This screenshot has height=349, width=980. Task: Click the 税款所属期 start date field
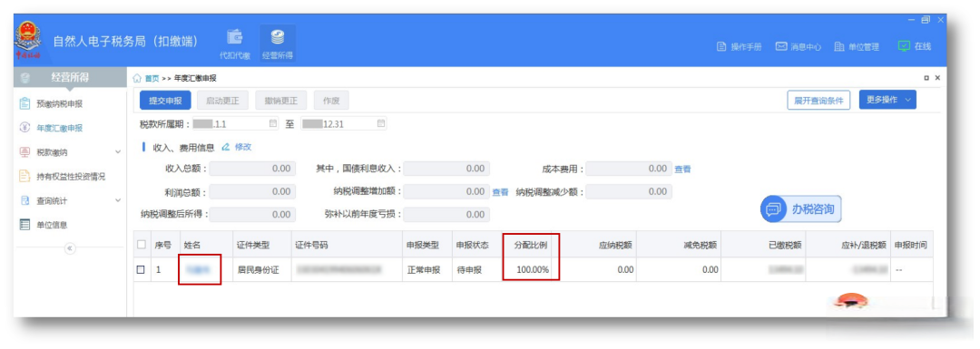click(236, 123)
